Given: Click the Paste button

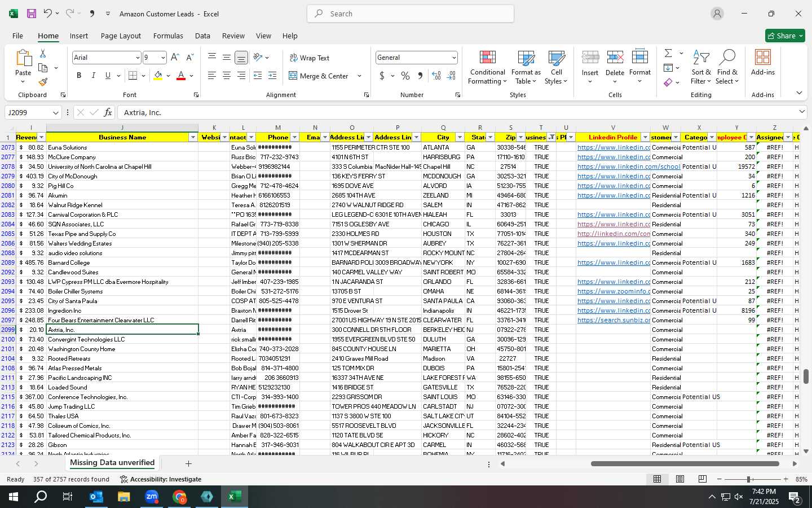Looking at the screenshot, I should pos(23,67).
